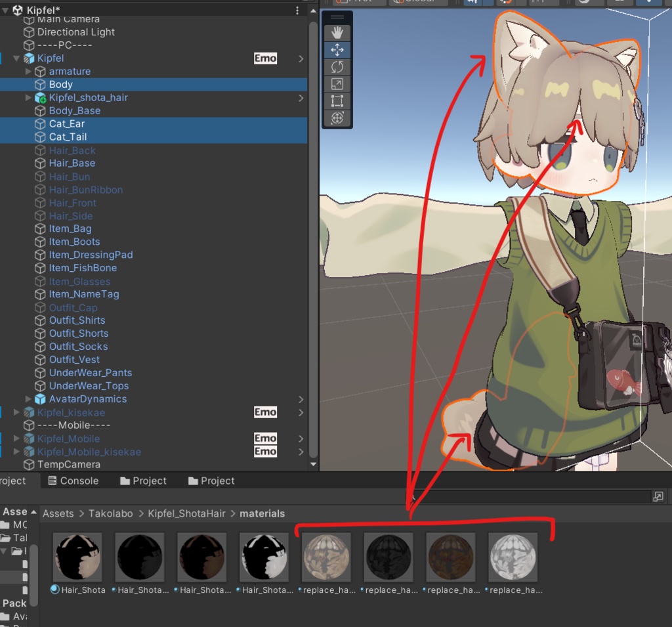Screen dimensions: 672x627
Task: Select the brown replace_ha material sphere
Action: (451, 557)
